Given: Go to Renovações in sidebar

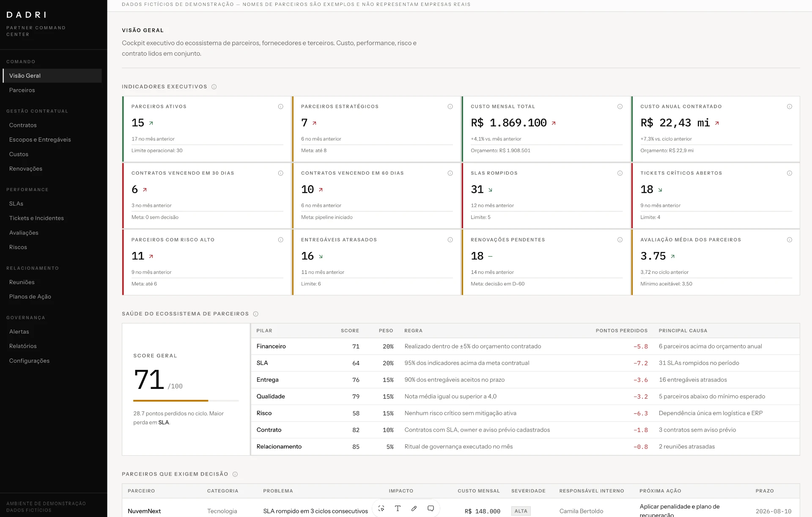Looking at the screenshot, I should (52, 169).
